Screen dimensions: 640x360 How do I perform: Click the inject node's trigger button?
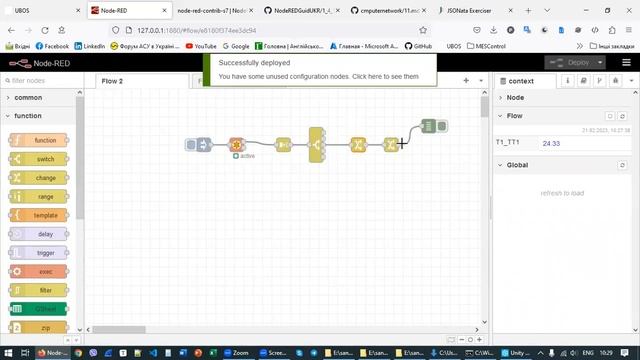point(190,144)
